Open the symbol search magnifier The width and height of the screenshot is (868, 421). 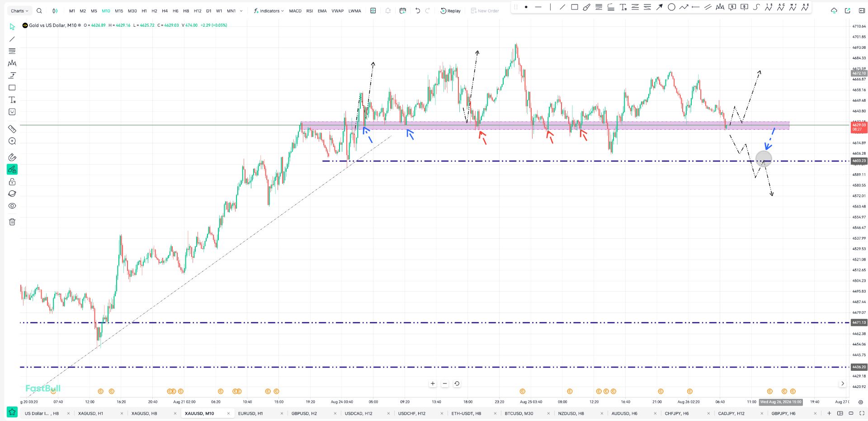(x=39, y=11)
